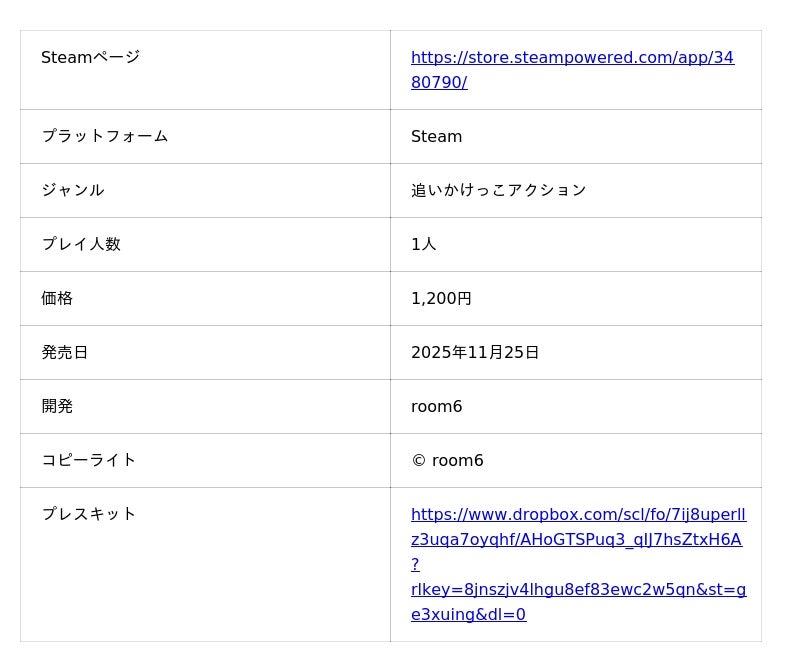Image resolution: width=800 pixels, height=672 pixels.
Task: Select '© room6' copyright value text
Action: 447,460
